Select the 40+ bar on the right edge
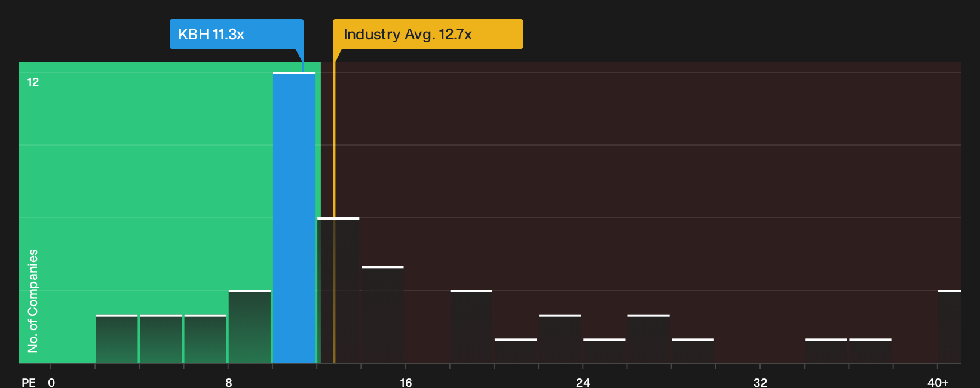This screenshot has width=980, height=388. (x=950, y=327)
